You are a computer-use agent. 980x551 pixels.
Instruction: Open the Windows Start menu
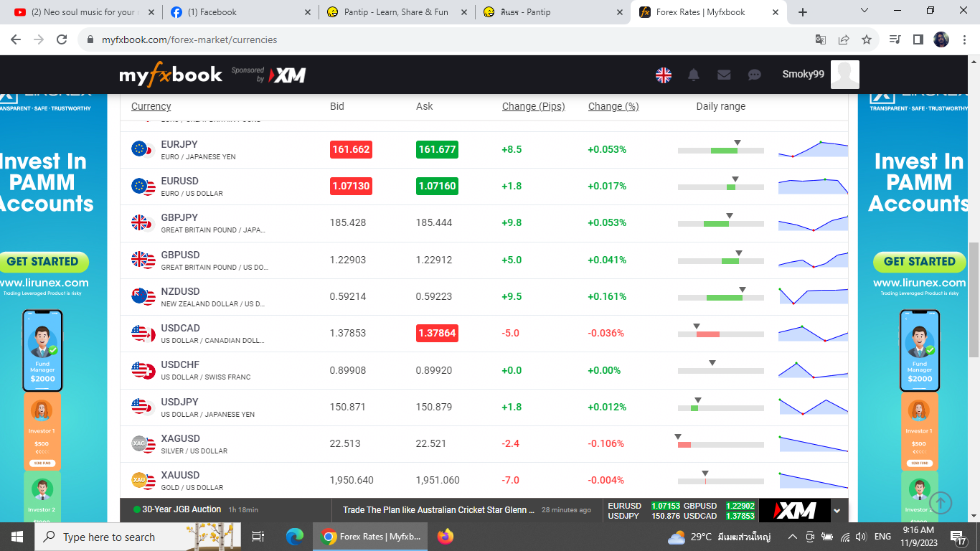pyautogui.click(x=17, y=537)
